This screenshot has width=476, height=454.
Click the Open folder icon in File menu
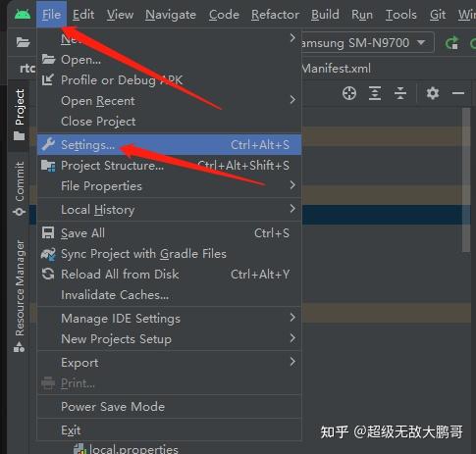pos(48,60)
